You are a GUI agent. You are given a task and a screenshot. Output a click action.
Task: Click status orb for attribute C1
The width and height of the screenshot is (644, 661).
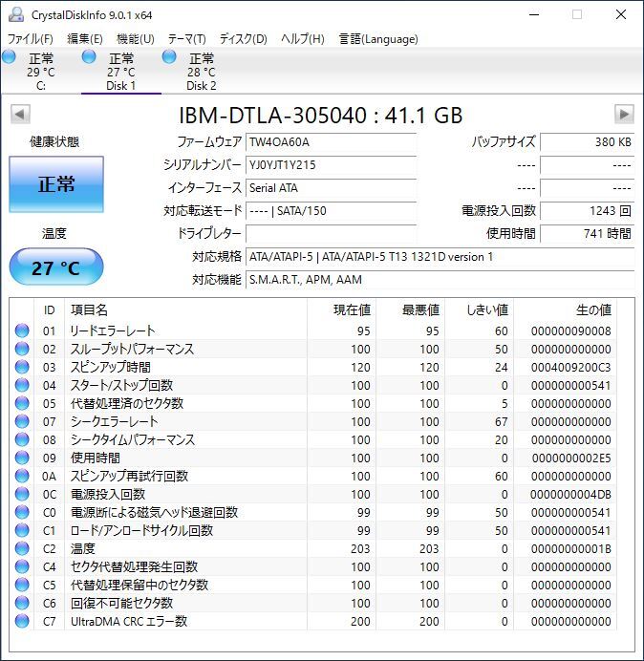point(22,530)
